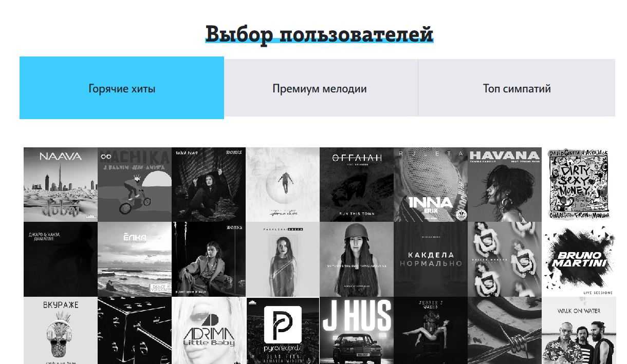
Task: Switch to the Премиум мелодии tab
Action: (x=321, y=88)
